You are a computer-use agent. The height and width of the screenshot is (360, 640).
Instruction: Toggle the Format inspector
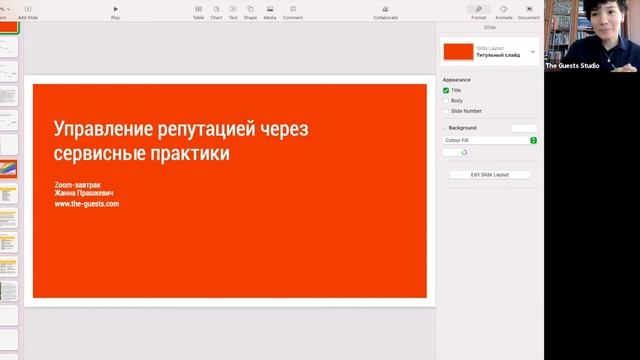(x=478, y=9)
